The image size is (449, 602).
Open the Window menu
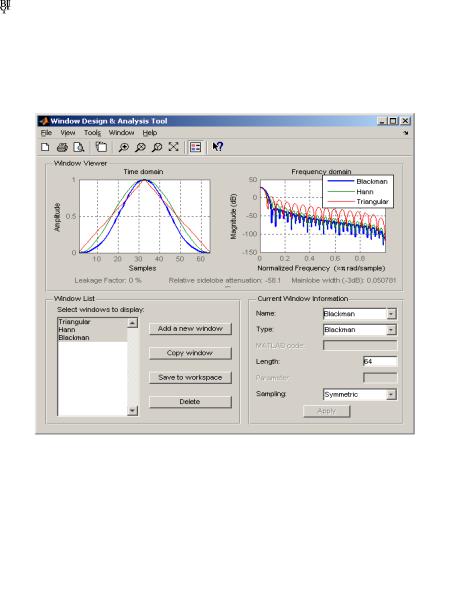pyautogui.click(x=121, y=133)
